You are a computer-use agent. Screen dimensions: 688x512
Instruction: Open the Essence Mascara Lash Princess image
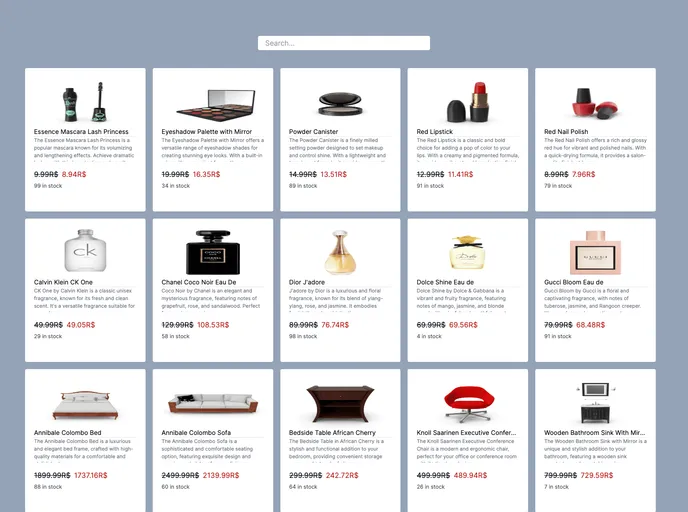tap(85, 102)
